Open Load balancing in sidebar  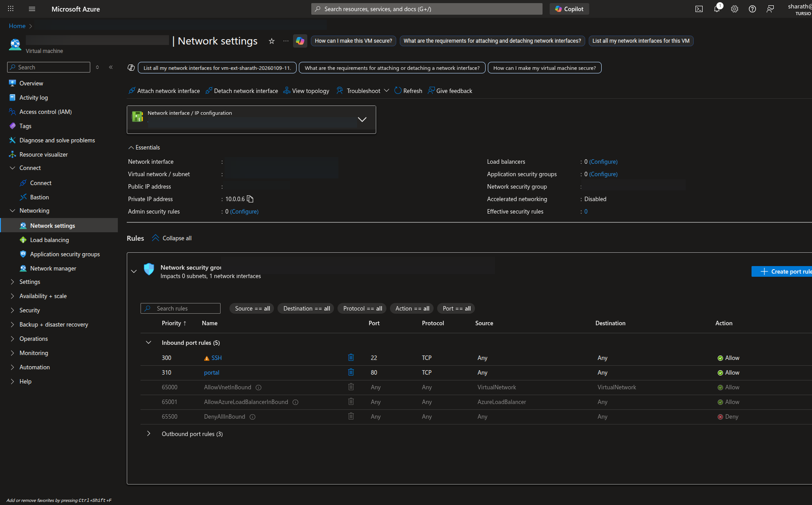pos(49,240)
